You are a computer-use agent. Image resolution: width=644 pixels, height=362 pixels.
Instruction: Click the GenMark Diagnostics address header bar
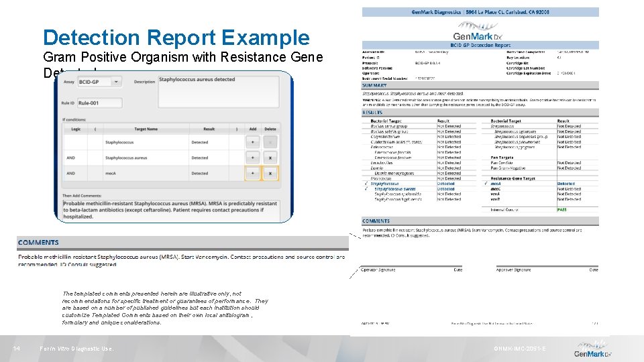point(480,12)
